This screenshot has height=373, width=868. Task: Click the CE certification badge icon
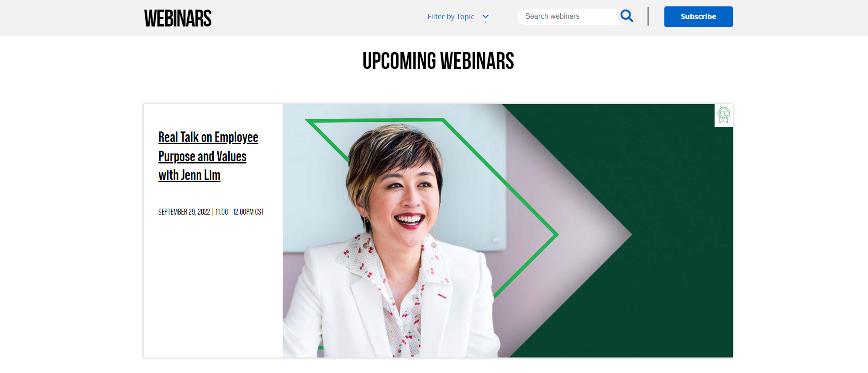pos(723,115)
